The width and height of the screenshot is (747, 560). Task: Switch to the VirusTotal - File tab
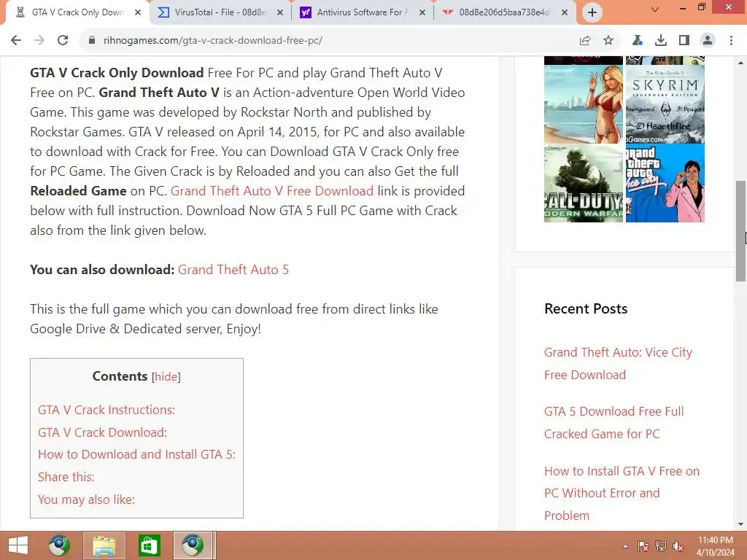220,13
